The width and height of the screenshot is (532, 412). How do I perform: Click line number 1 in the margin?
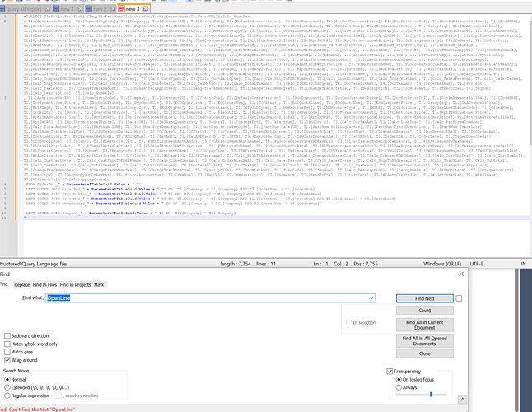pos(5,16)
